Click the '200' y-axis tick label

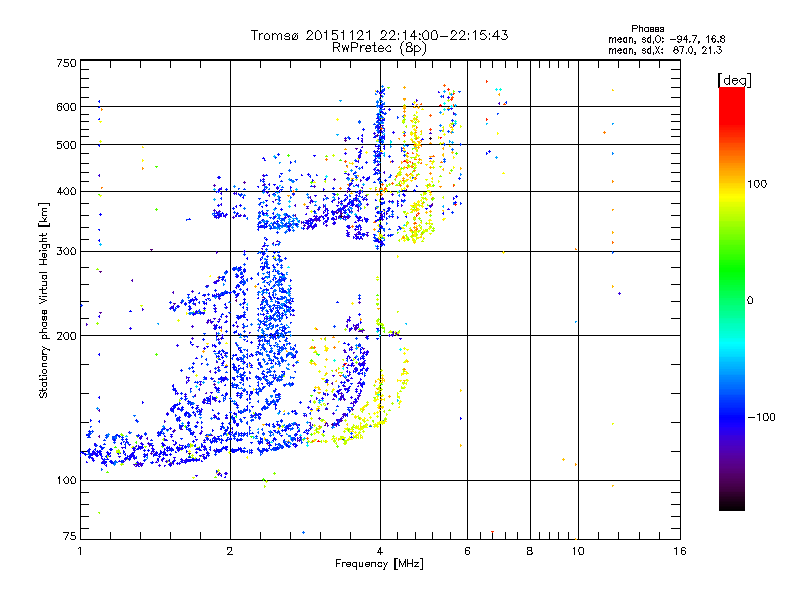coord(67,336)
